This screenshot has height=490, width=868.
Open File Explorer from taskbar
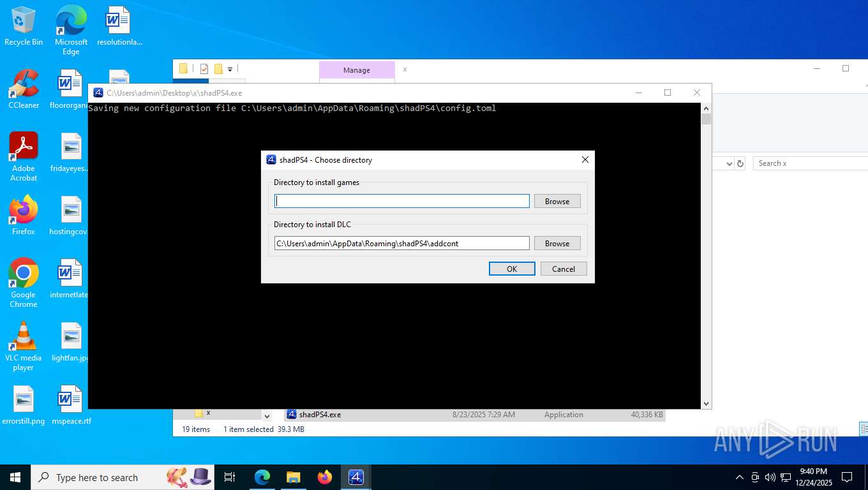[294, 477]
